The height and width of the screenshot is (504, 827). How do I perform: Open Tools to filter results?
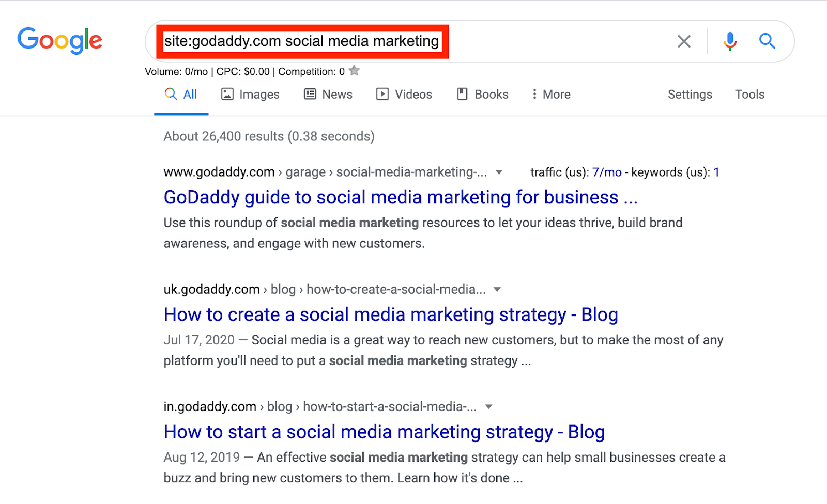point(749,94)
